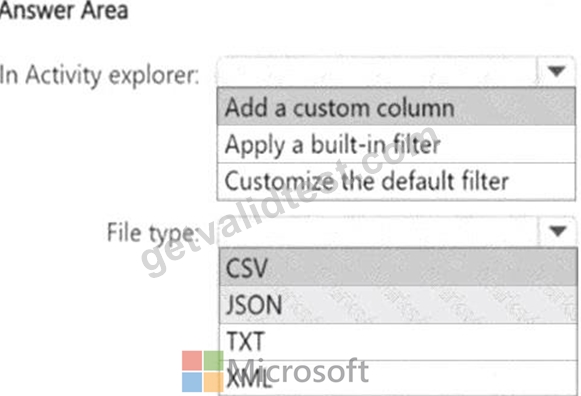Click the Microsoft wordmark text
Screen dimensions: 581x396
(x=298, y=370)
